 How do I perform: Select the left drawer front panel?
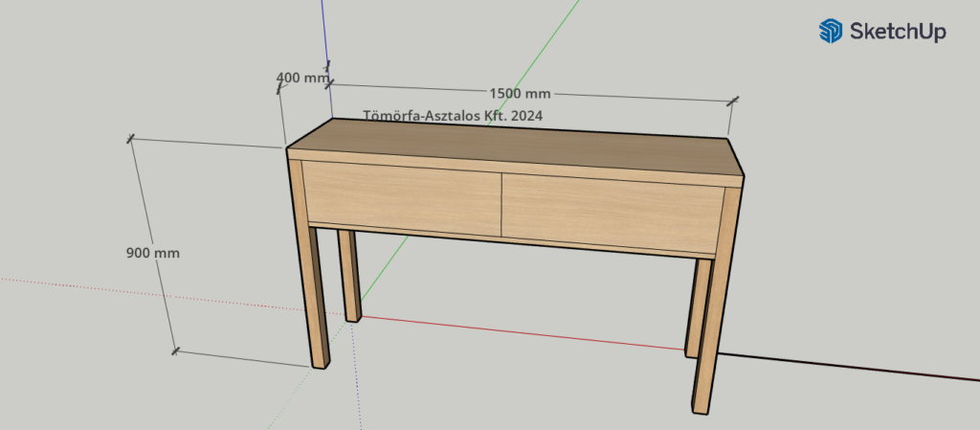pos(402,196)
